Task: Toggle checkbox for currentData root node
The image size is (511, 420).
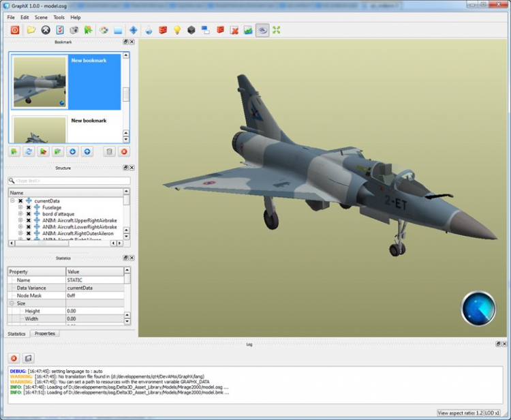Action: click(x=20, y=201)
